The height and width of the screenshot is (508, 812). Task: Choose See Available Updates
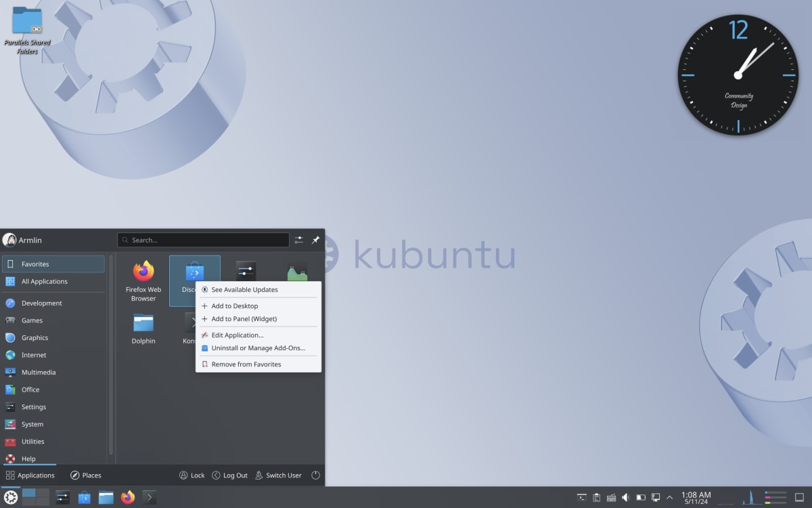tap(258, 290)
